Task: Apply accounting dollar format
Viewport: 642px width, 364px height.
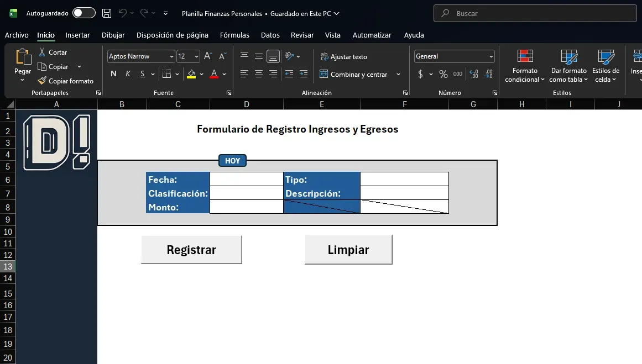Action: coord(420,74)
